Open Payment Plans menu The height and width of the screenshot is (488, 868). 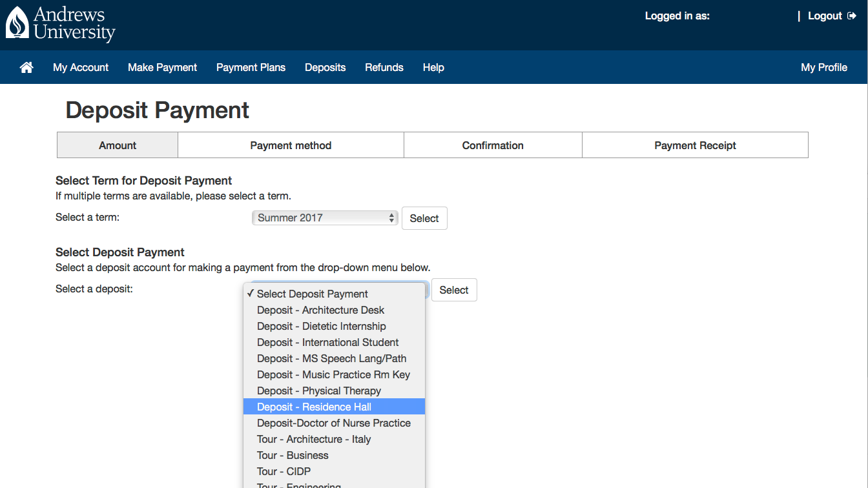click(251, 67)
